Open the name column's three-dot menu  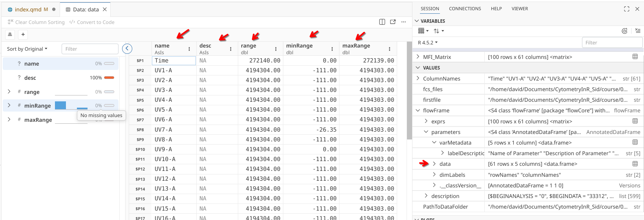pyautogui.click(x=189, y=49)
